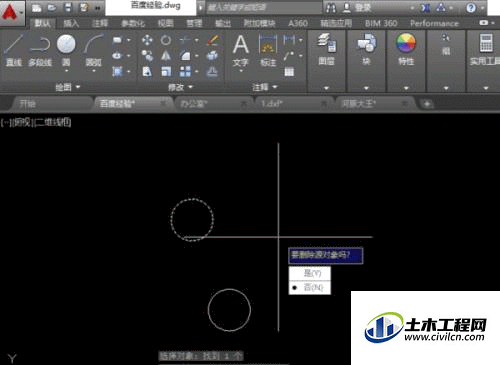The image size is (500, 365).
Task: Activate the Fillet modify tool
Action: coord(185,56)
